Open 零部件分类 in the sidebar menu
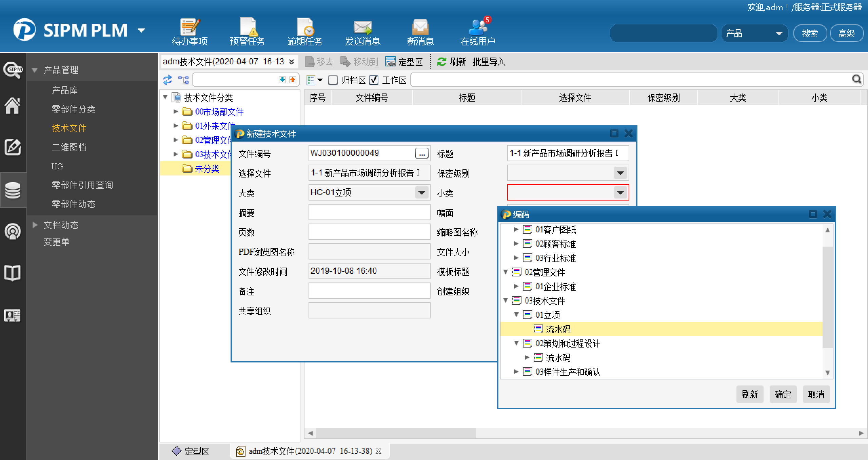The image size is (868, 460). point(74,109)
